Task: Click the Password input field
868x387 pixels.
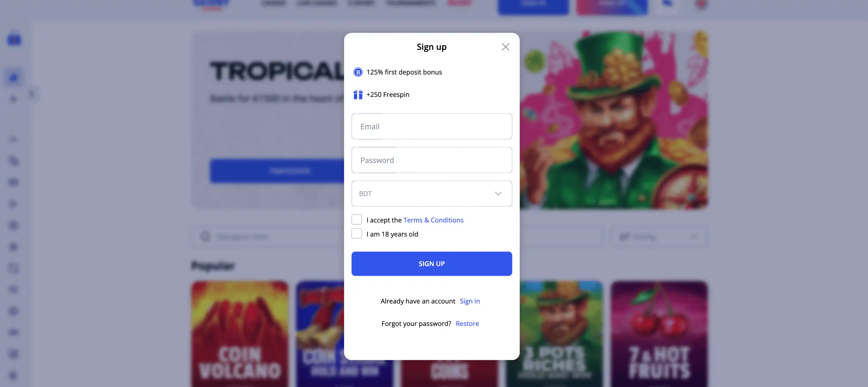Action: click(431, 160)
